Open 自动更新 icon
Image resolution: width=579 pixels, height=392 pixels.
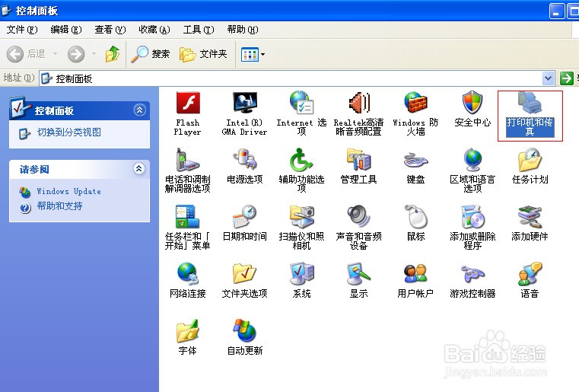(244, 337)
